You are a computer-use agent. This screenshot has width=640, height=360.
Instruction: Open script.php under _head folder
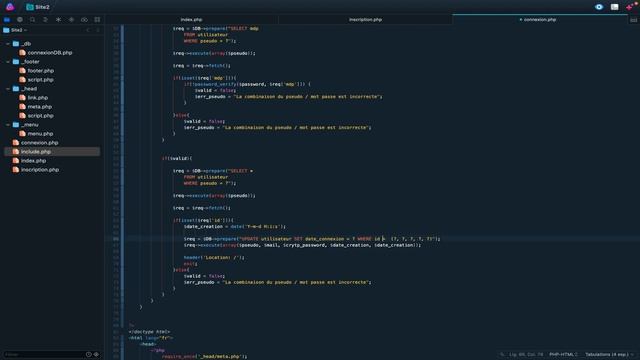(x=40, y=116)
